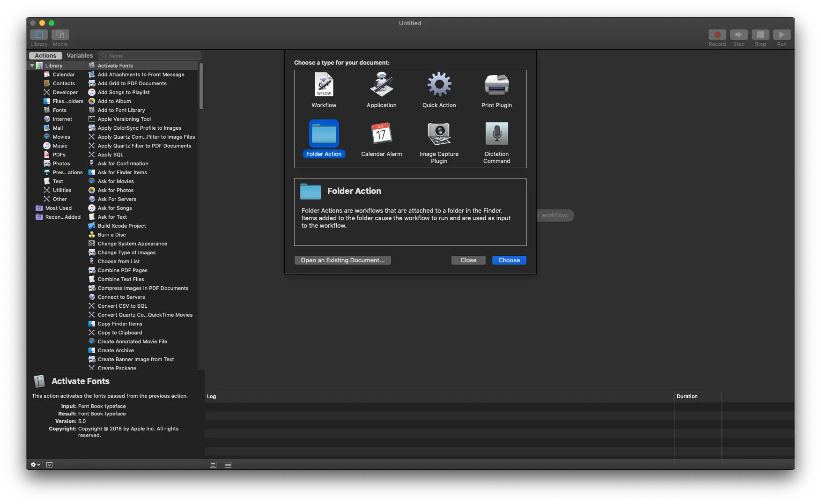Select the Print Plugin printer icon

point(497,85)
